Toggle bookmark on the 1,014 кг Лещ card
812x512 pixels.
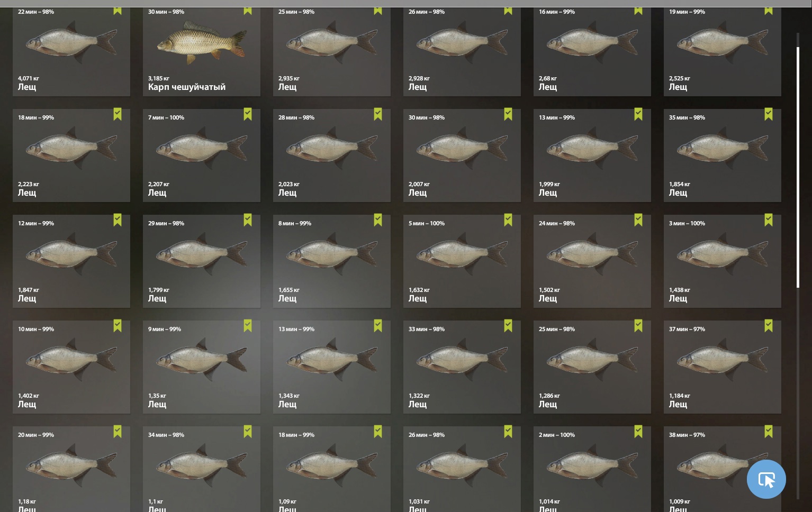tap(638, 432)
